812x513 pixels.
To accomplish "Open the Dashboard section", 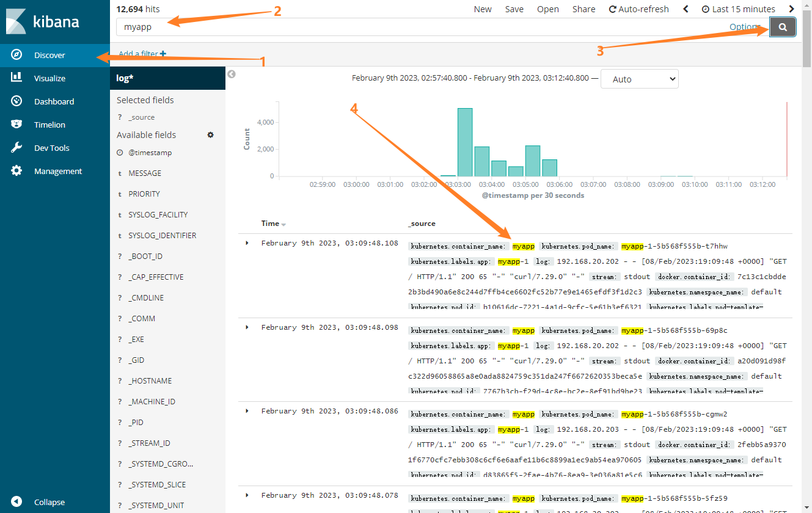I will coord(54,101).
